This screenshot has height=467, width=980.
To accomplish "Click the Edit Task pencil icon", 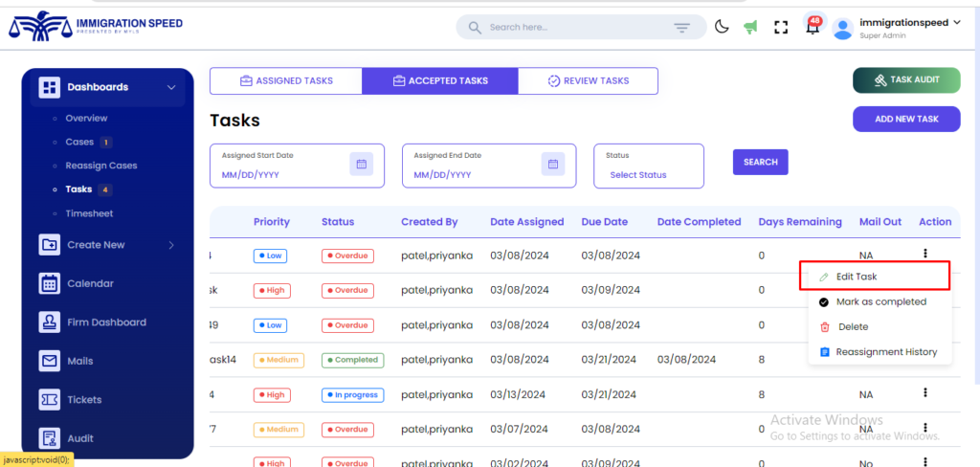I will [x=824, y=277].
